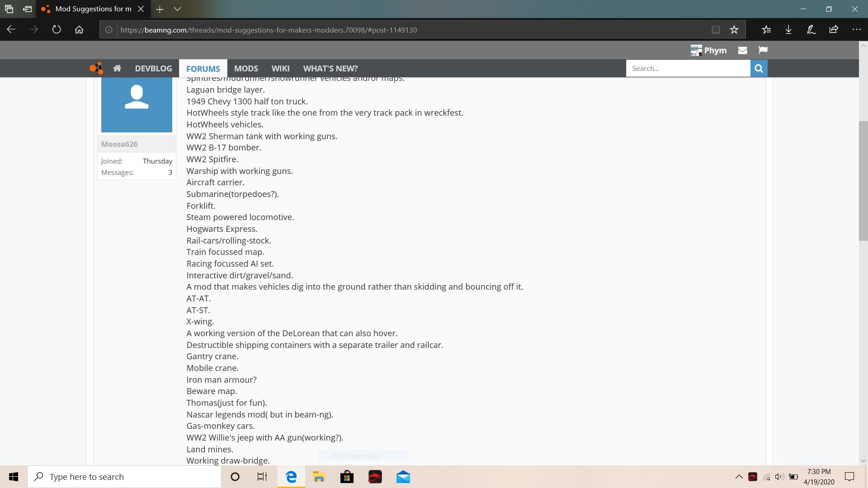Click the Edge icon on taskbar

point(291,477)
